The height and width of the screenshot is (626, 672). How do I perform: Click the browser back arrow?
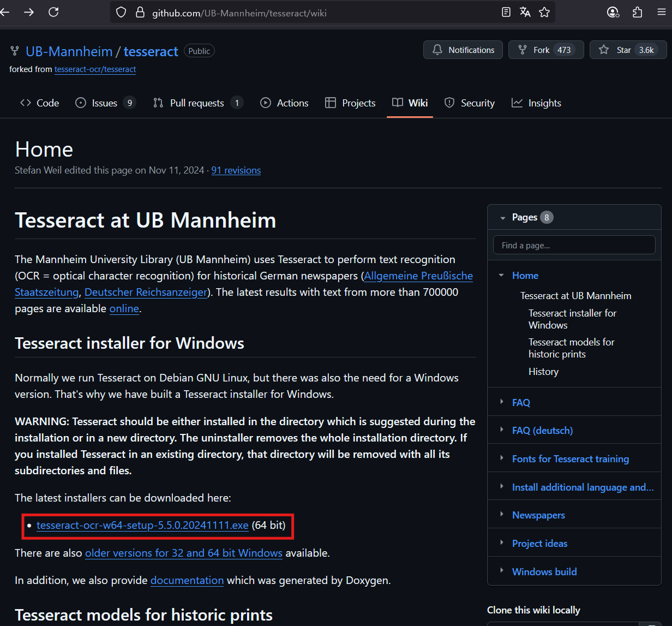5,12
